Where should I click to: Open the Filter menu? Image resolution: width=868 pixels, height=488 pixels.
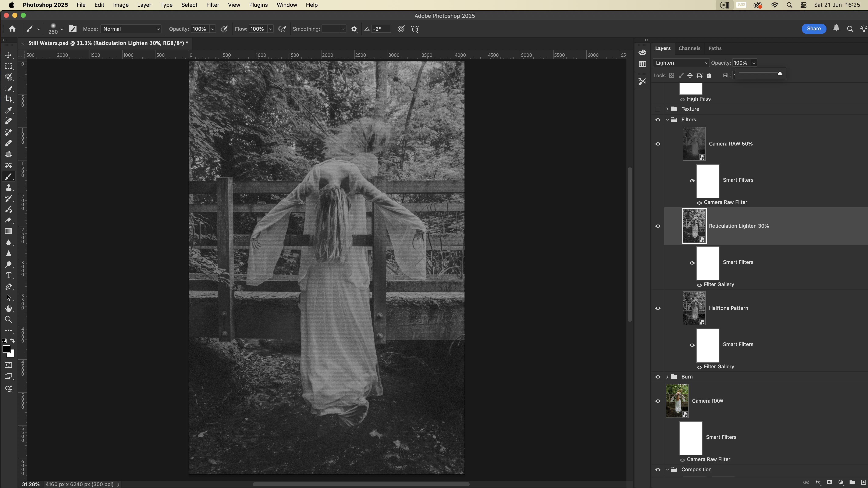[212, 5]
